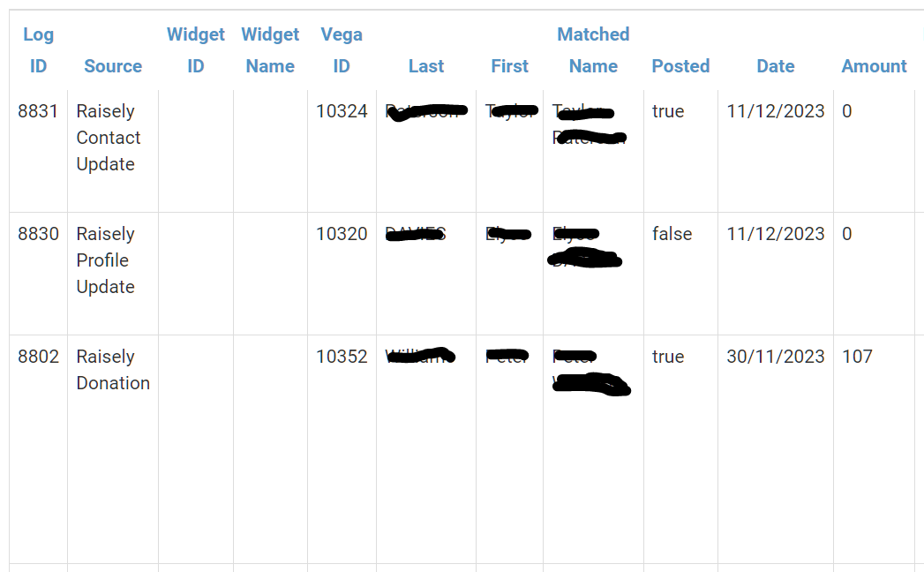Click the Last name column header

point(426,66)
